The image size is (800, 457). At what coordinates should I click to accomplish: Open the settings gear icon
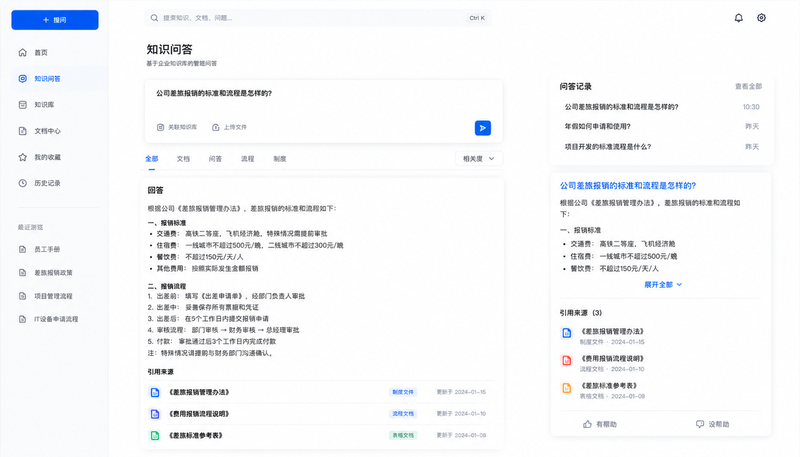[761, 18]
